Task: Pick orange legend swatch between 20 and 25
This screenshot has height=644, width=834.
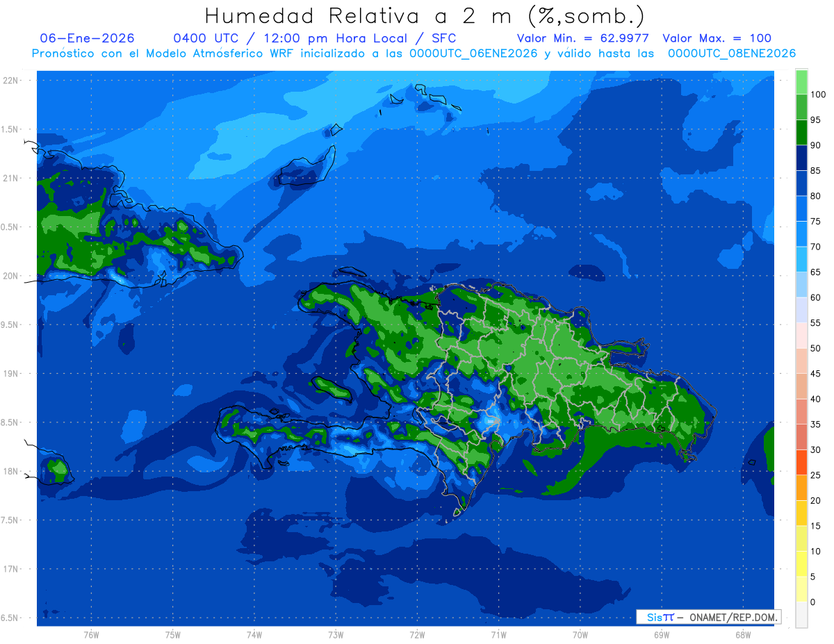Action: pyautogui.click(x=801, y=488)
